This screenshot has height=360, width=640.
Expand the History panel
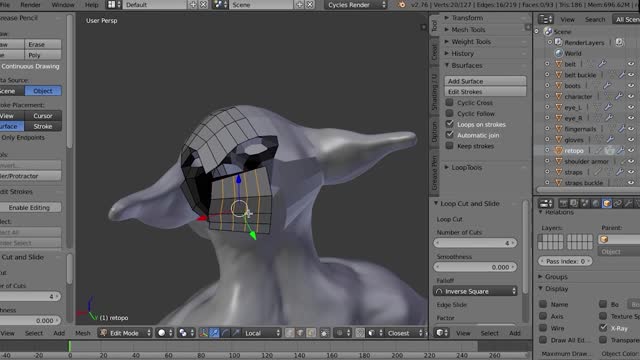tap(462, 53)
